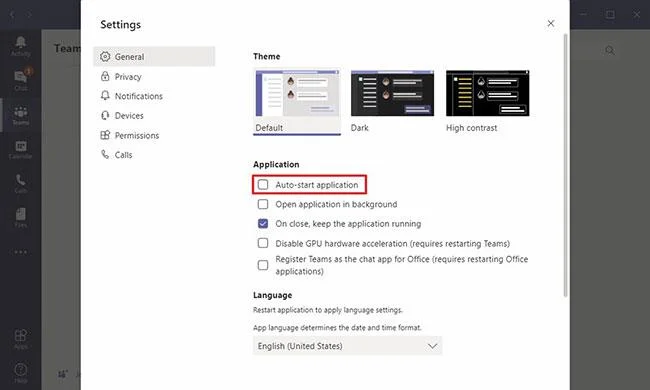Open the Activity bell icon in Teams sidebar
The width and height of the screenshot is (650, 390).
pos(20,46)
